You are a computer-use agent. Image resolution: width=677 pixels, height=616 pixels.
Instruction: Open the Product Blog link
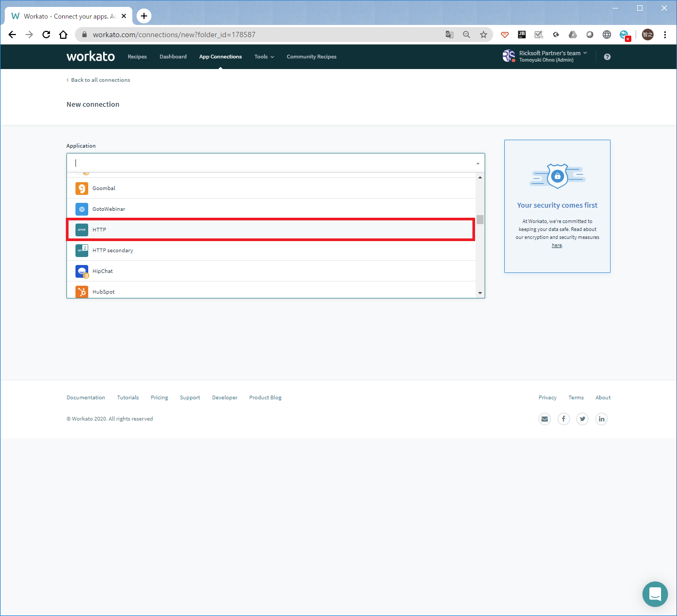click(266, 398)
